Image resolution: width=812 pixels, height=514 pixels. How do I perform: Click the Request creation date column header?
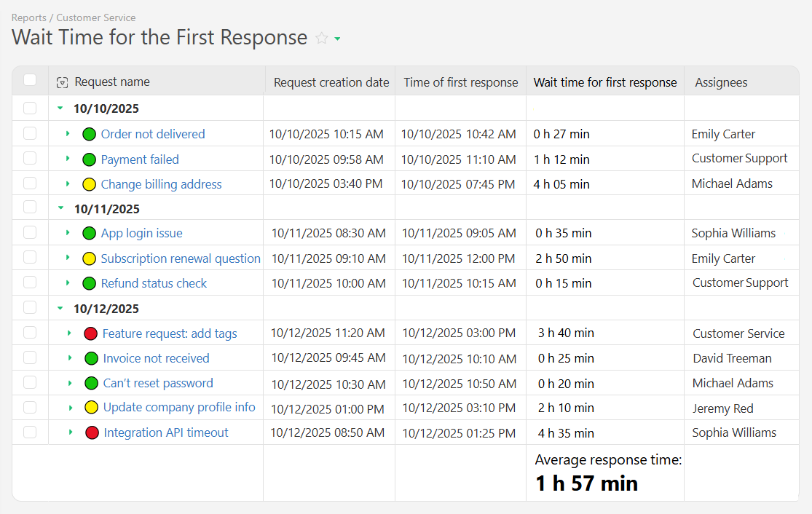[x=331, y=82]
